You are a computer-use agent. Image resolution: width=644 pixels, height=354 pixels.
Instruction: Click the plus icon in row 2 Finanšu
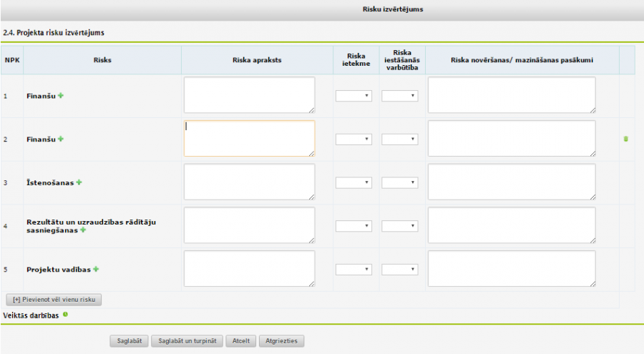tap(61, 139)
